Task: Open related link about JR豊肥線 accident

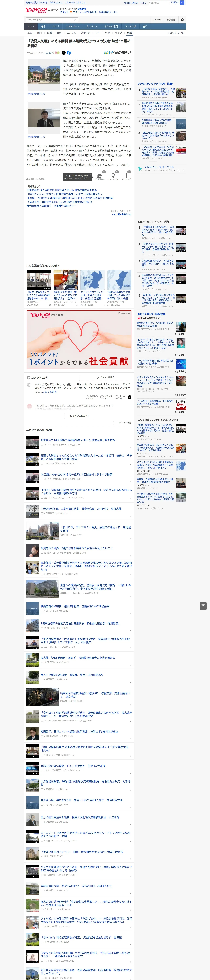Action: (x=64, y=194)
